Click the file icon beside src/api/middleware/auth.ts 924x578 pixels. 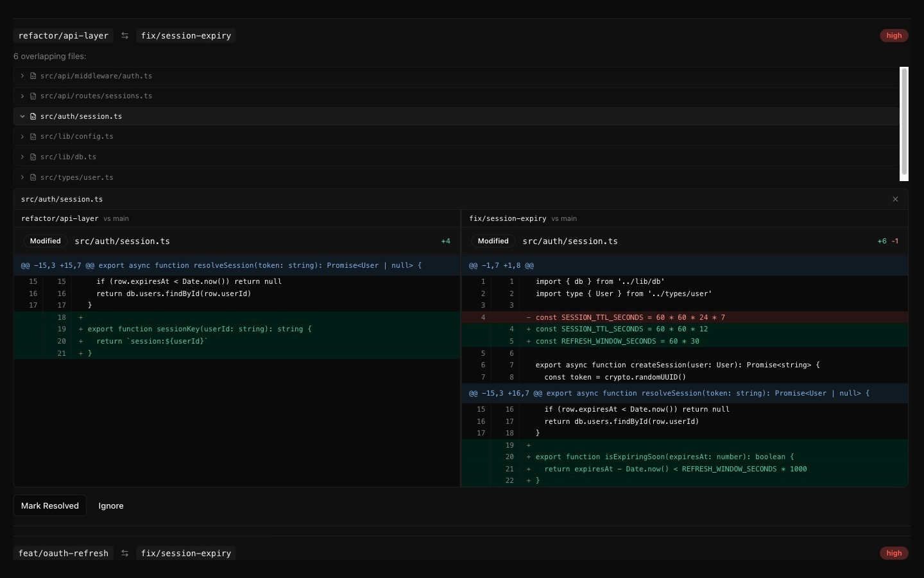33,76
